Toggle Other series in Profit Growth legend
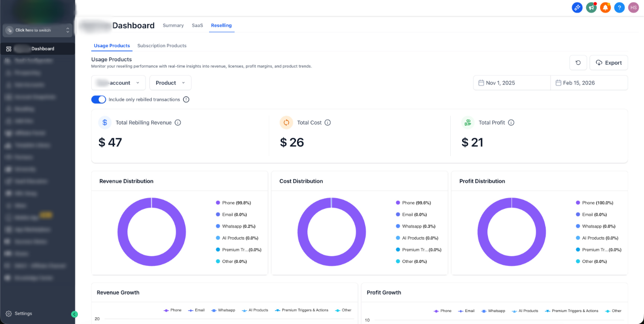644x324 pixels. (x=613, y=311)
